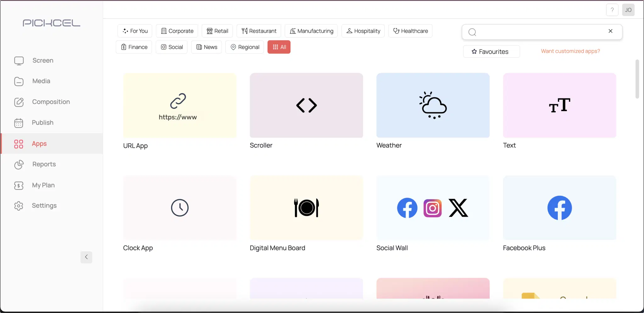The image size is (644, 313).
Task: Open the Media library icon
Action: click(19, 81)
